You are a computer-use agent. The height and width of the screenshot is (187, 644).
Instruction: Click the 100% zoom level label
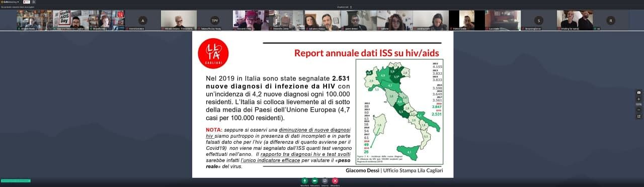coord(639,104)
